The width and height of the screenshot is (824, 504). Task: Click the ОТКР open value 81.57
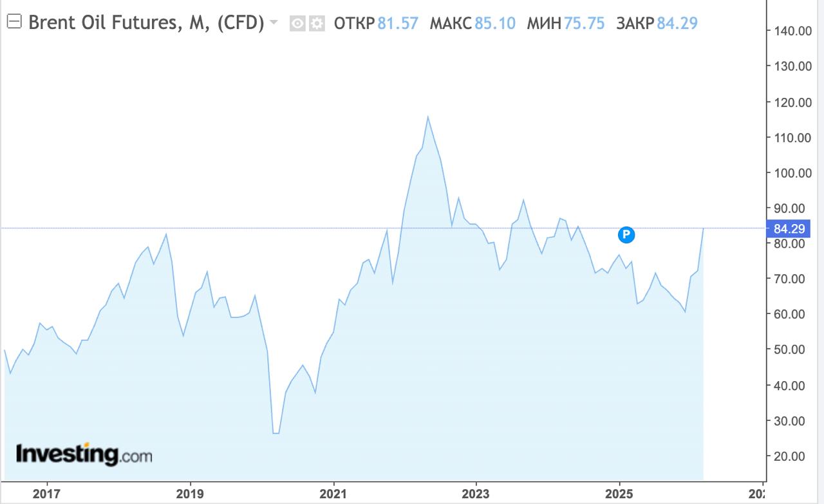click(x=397, y=24)
